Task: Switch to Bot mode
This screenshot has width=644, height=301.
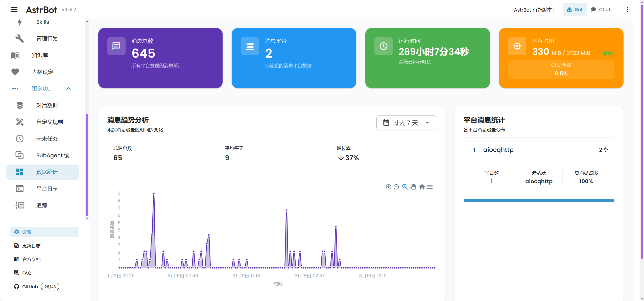Action: 575,10
